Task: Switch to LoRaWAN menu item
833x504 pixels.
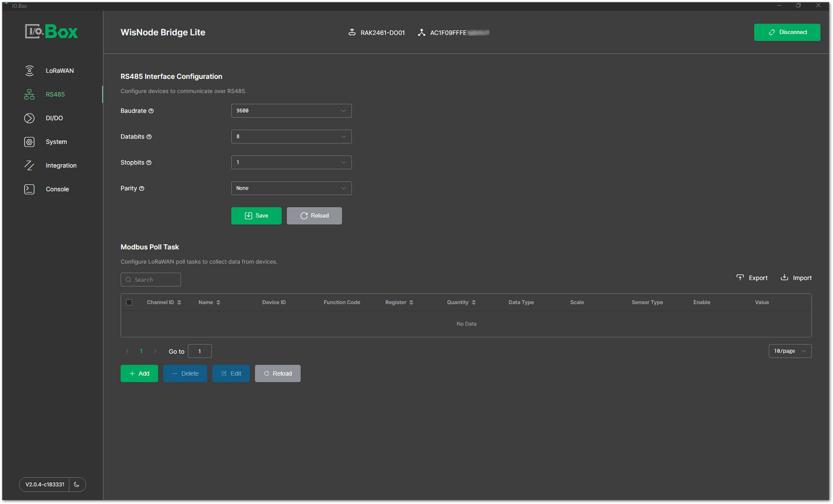Action: (x=60, y=70)
